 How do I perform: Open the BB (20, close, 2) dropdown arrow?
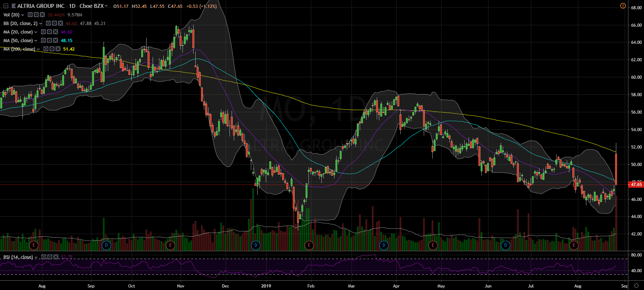[41, 24]
